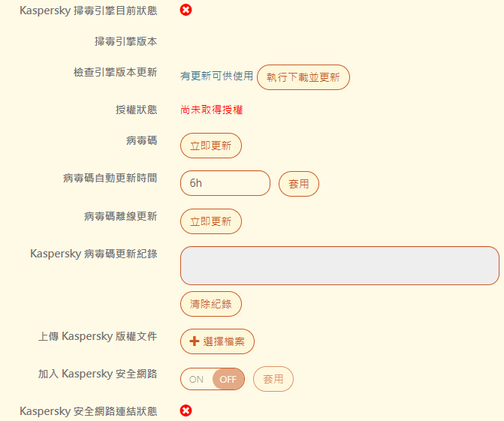
Task: Click the plus icon on 選擇檔案
Action: point(194,341)
